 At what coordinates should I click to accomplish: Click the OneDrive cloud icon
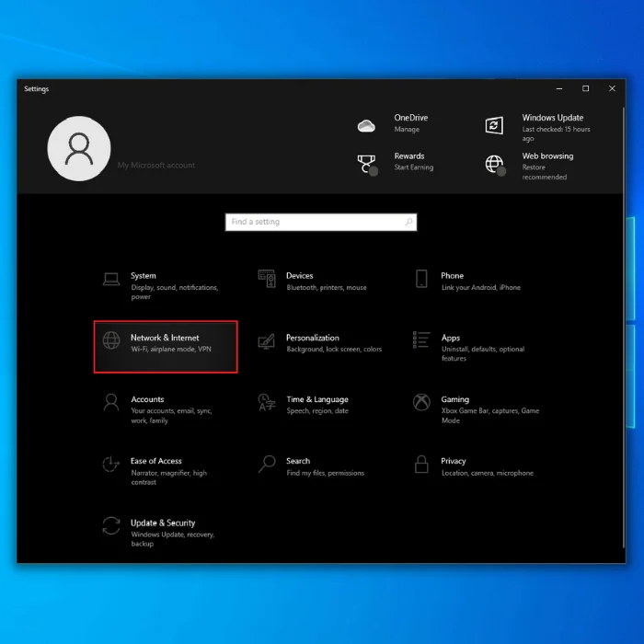pyautogui.click(x=366, y=126)
